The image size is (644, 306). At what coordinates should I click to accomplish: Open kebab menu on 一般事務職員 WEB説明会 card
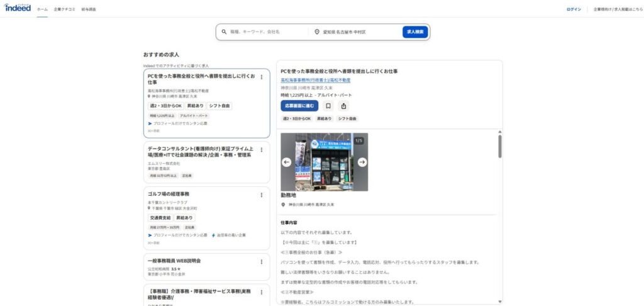click(x=262, y=261)
